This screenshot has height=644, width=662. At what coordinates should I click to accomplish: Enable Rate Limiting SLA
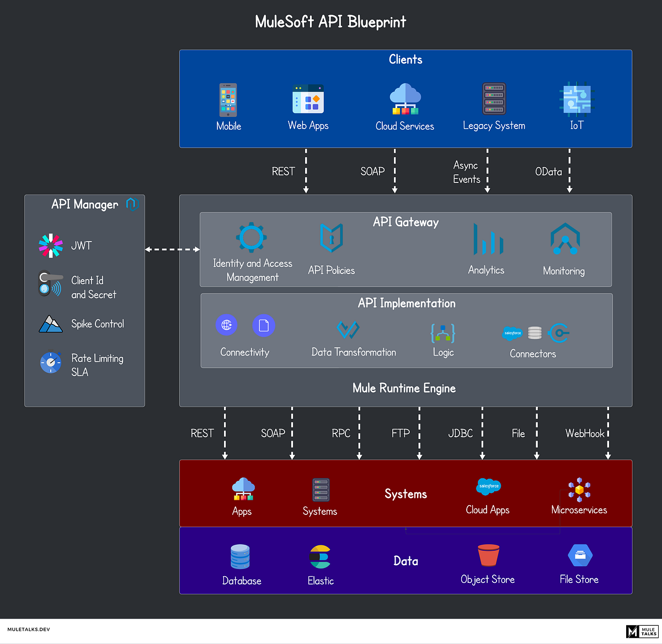pos(51,363)
